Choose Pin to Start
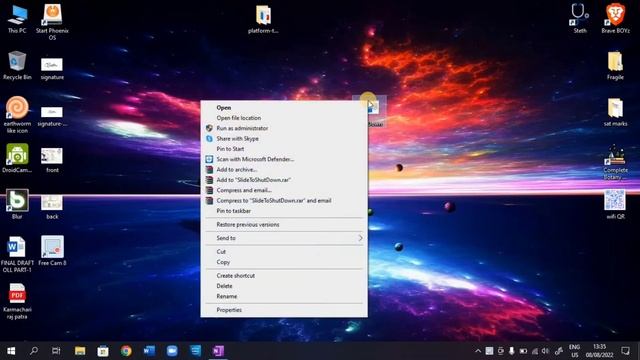This screenshot has height=360, width=640. pos(284,149)
